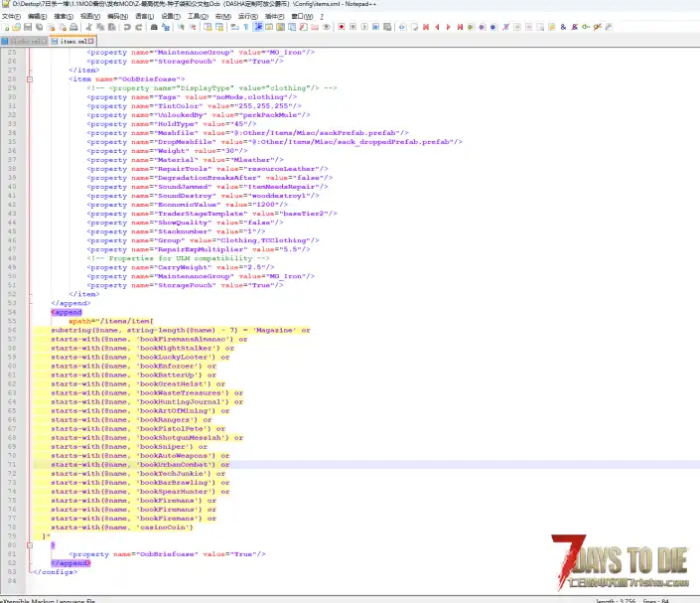
Task: Click the blue angle-brackets XML plugin icon
Action: 402,27
